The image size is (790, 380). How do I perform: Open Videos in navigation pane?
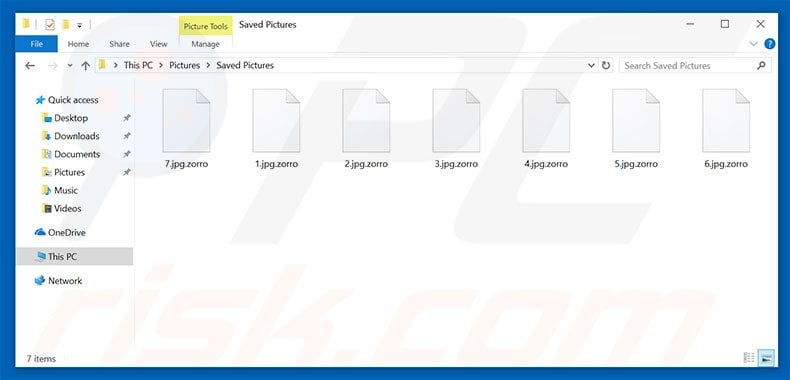tap(67, 209)
